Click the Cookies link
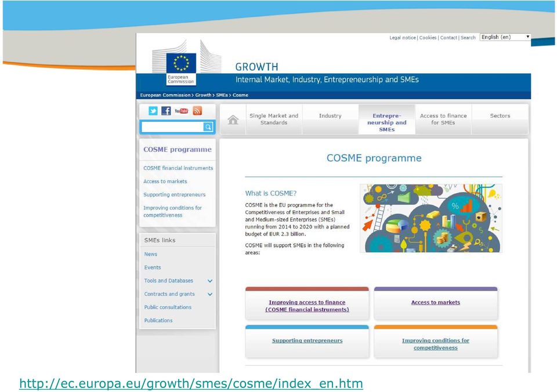Viewport: 557px width, 392px height. point(428,38)
